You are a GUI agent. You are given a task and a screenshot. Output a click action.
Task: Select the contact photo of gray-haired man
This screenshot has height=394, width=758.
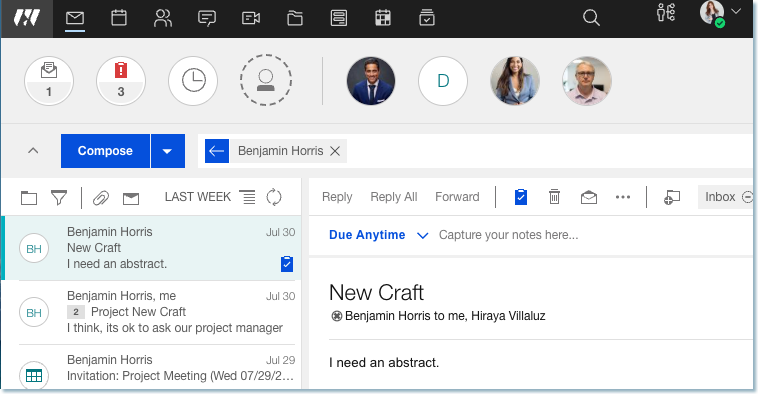tap(587, 81)
